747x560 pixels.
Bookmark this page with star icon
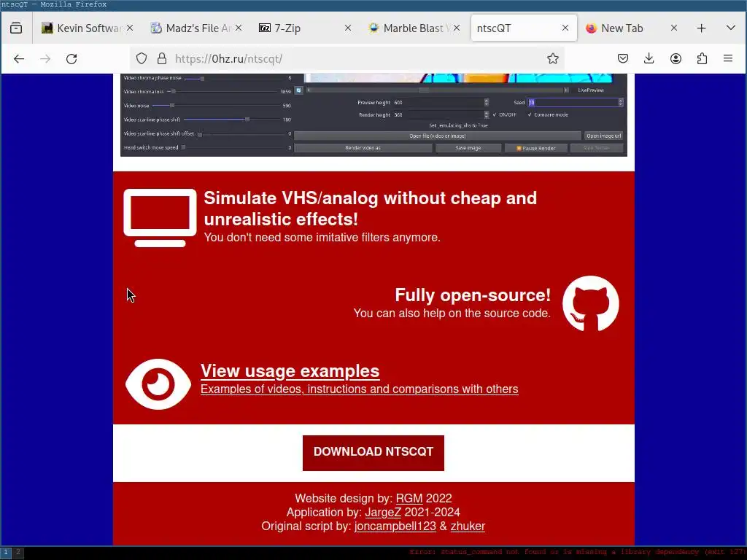tap(553, 58)
